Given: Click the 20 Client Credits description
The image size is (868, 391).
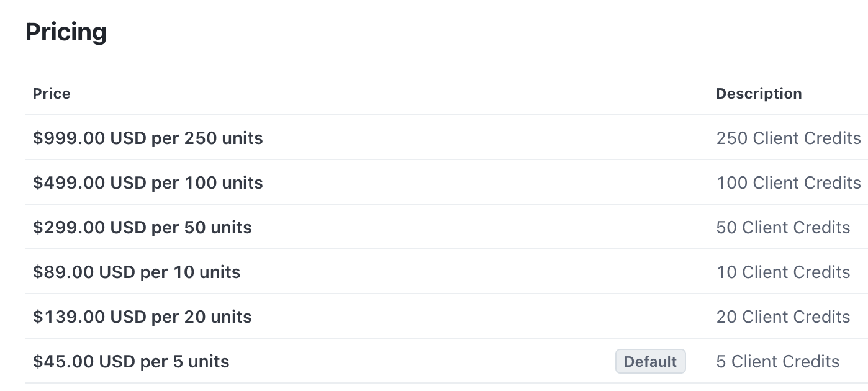Looking at the screenshot, I should pyautogui.click(x=783, y=317).
